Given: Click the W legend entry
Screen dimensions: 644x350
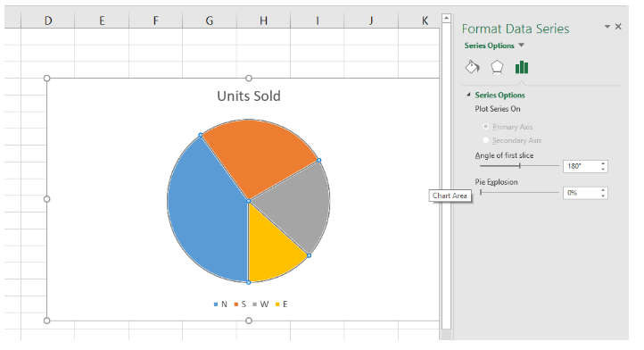Looking at the screenshot, I should point(260,304).
